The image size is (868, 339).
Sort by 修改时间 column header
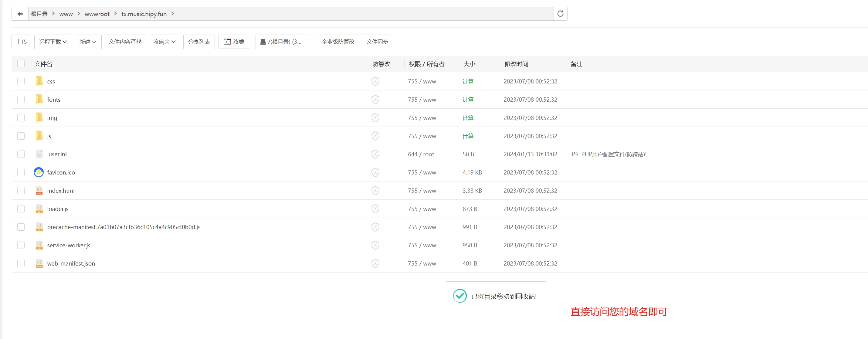(x=516, y=64)
